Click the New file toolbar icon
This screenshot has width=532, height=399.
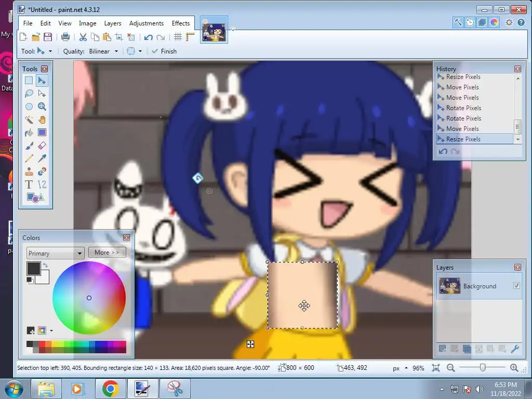tap(23, 37)
